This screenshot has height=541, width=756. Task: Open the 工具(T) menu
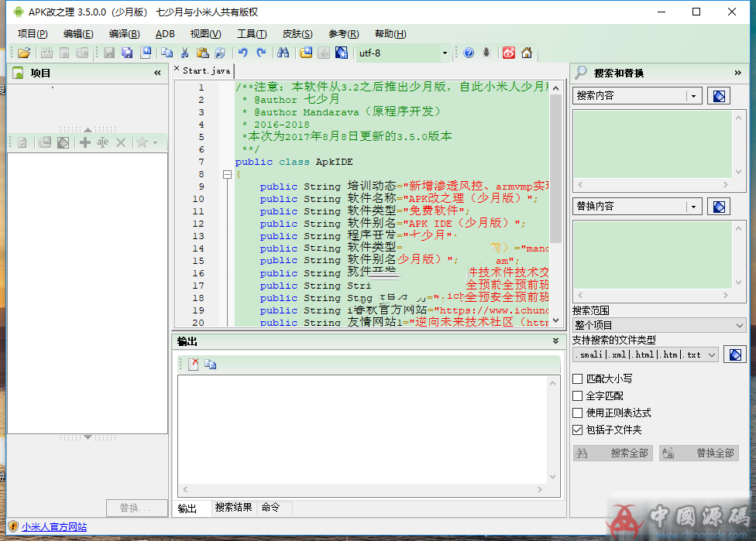tap(252, 34)
